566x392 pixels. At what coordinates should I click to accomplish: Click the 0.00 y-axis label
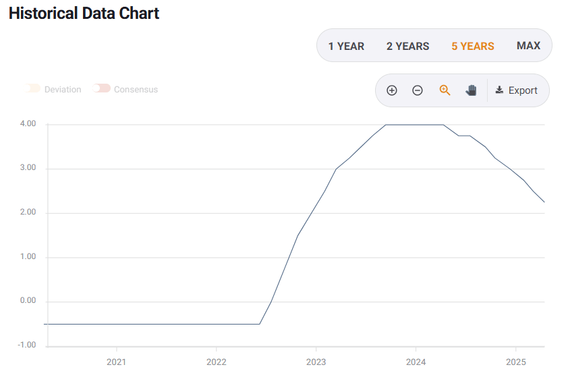pyautogui.click(x=28, y=301)
